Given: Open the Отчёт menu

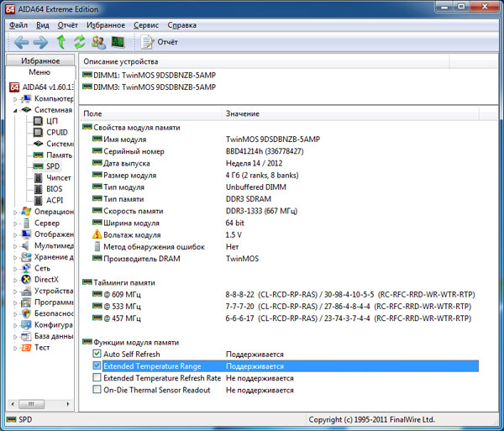Looking at the screenshot, I should 67,25.
